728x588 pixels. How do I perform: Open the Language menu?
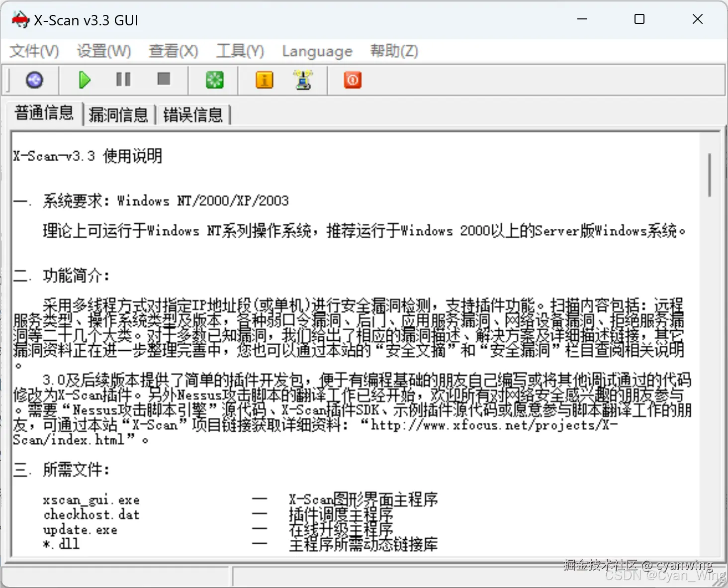pyautogui.click(x=317, y=51)
